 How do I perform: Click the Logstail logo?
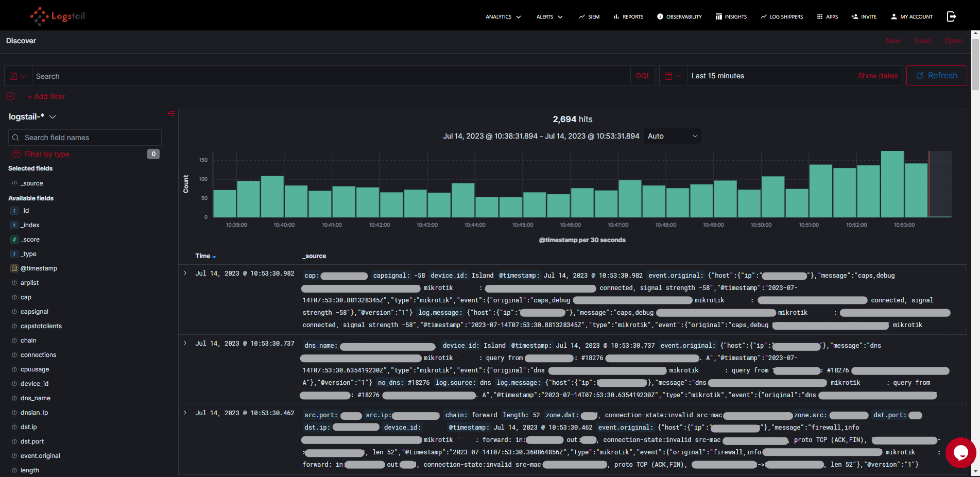(57, 16)
